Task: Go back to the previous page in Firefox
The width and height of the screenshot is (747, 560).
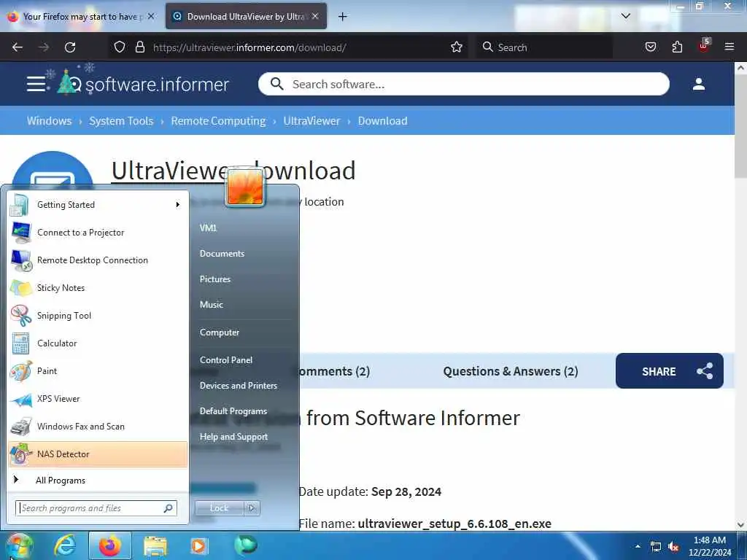Action: pos(18,47)
